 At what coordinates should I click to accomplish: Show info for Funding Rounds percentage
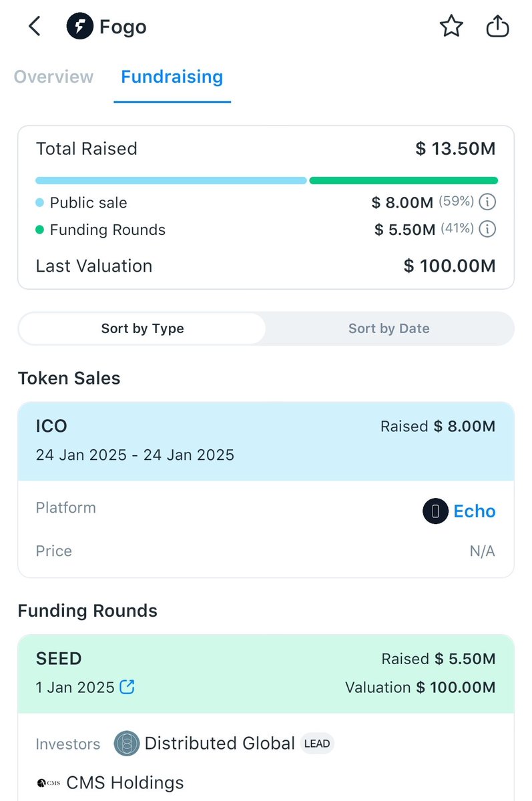(x=488, y=229)
